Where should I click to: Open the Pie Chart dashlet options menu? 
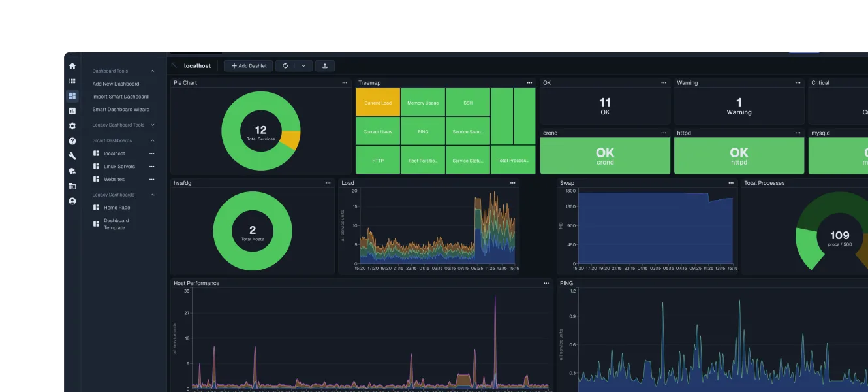345,82
